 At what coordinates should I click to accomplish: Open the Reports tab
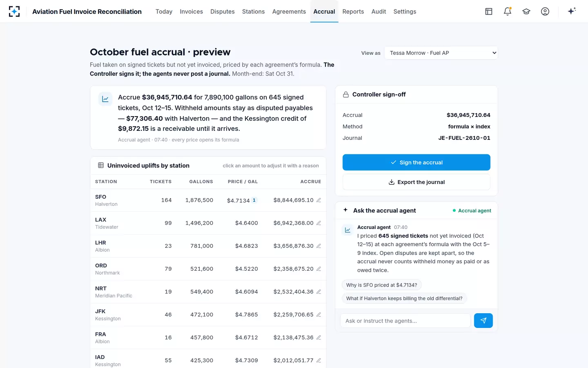coord(353,11)
